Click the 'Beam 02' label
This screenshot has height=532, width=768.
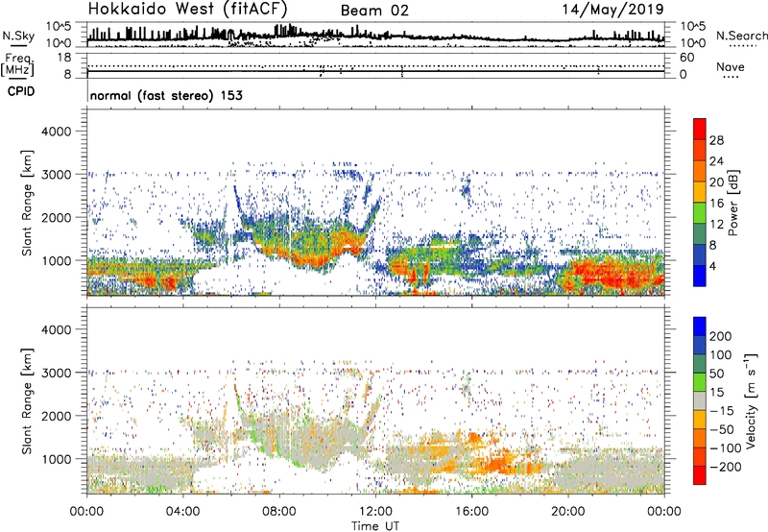pyautogui.click(x=374, y=11)
